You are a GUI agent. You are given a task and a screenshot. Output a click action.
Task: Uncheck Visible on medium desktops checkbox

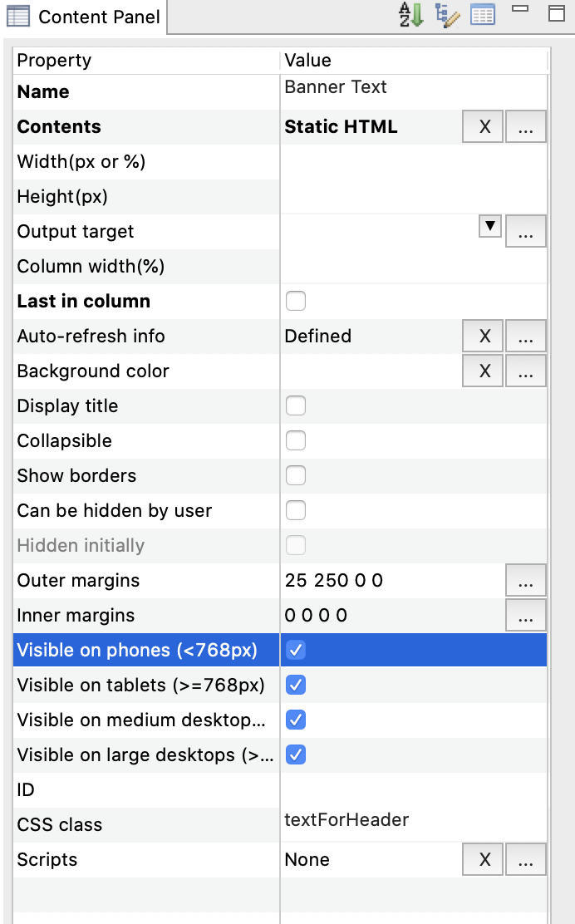296,720
